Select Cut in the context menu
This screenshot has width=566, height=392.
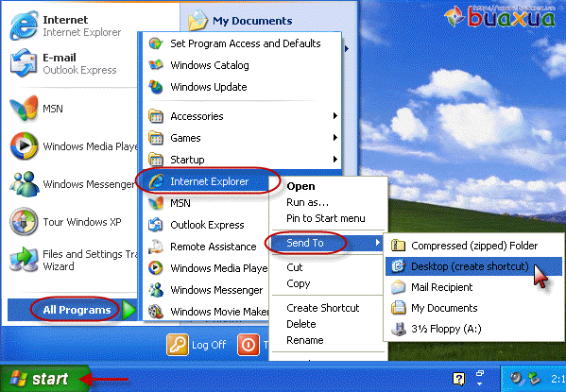point(295,267)
